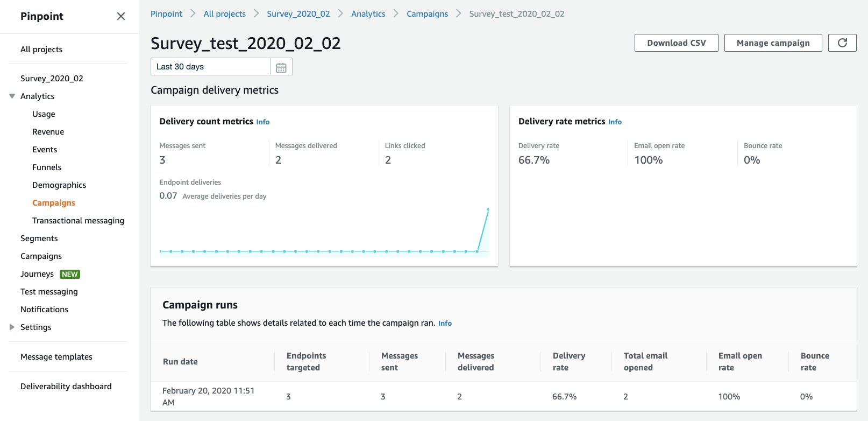Open the Funnels analytics page

(47, 167)
